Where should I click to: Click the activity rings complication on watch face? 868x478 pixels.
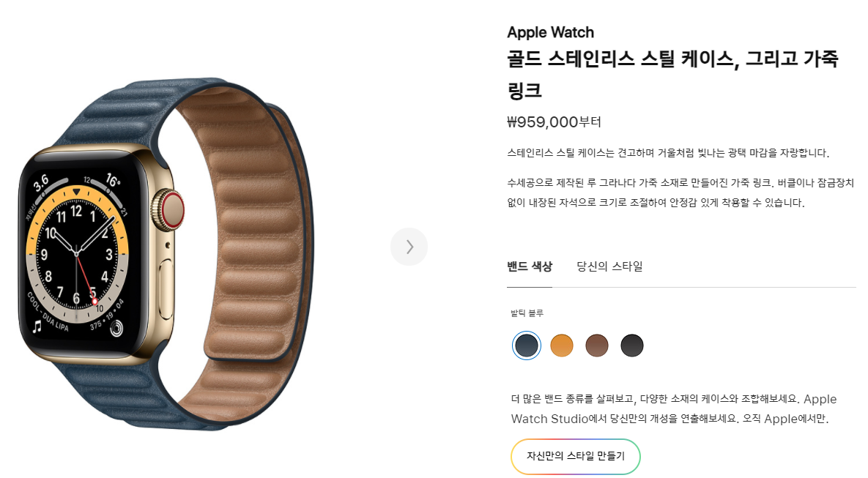pos(116,329)
